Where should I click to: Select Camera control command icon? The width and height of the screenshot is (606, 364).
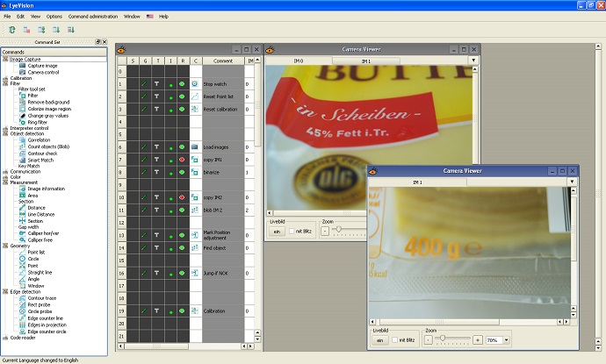[23, 72]
